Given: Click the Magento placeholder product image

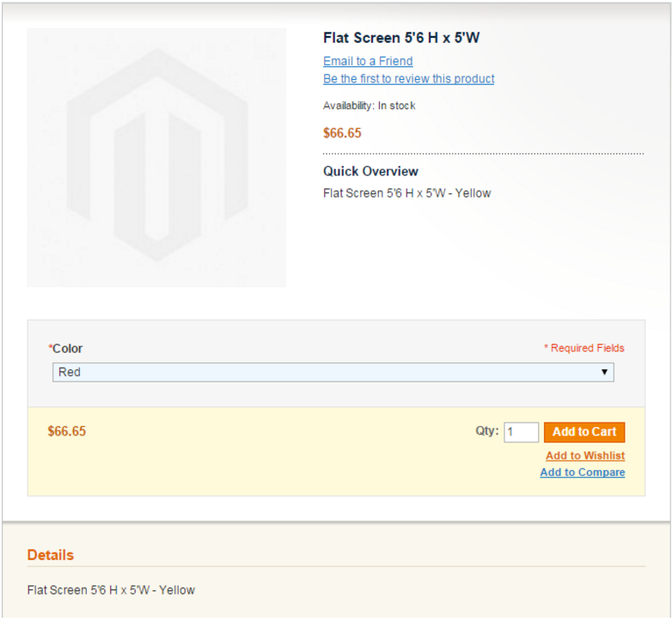Looking at the screenshot, I should point(156,157).
